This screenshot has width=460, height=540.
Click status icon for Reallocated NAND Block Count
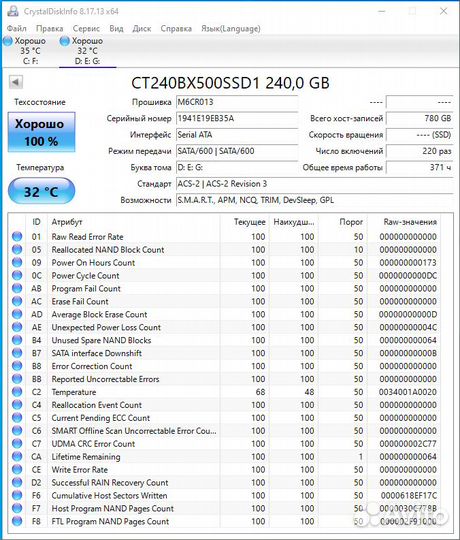pos(17,249)
